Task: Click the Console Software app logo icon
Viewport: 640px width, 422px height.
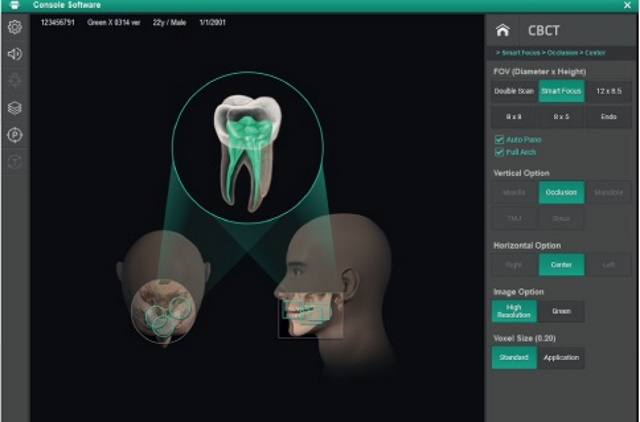Action: pos(10,5)
